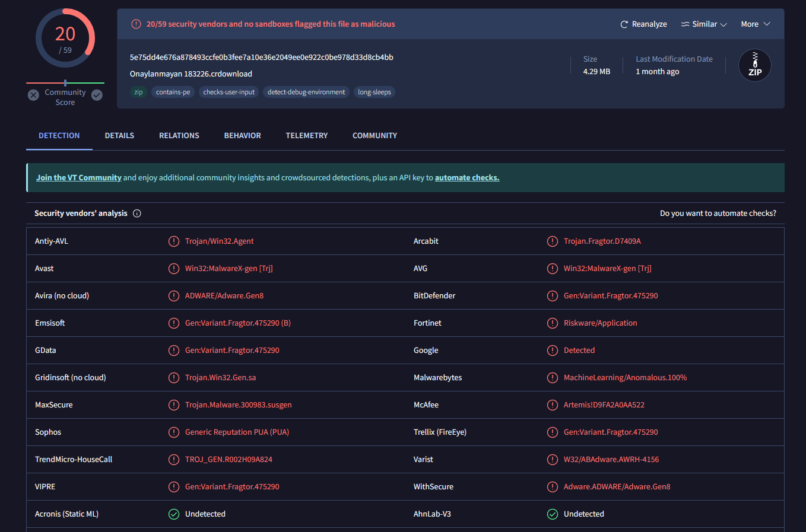Follow the Join the VT Community link
The height and width of the screenshot is (532, 806).
(x=79, y=178)
